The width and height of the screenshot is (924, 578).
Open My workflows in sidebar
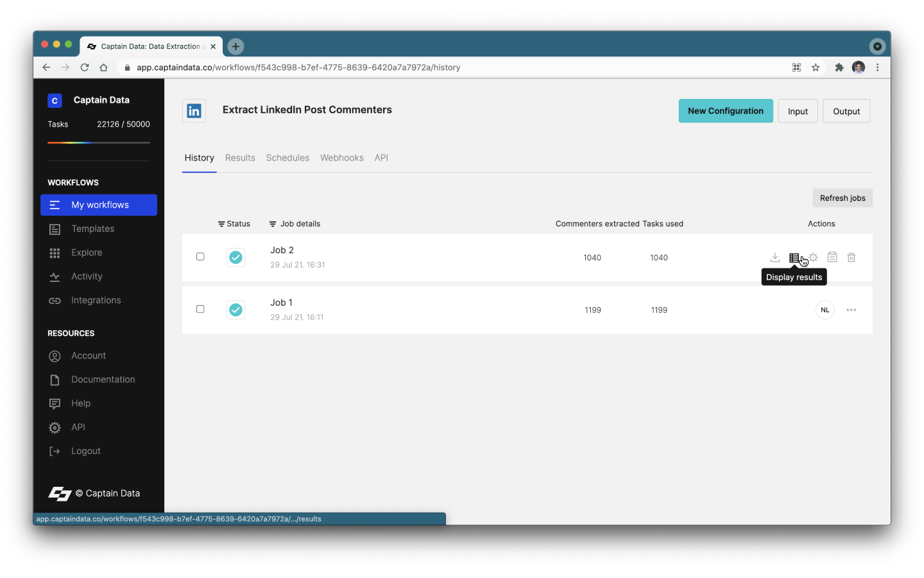click(99, 206)
